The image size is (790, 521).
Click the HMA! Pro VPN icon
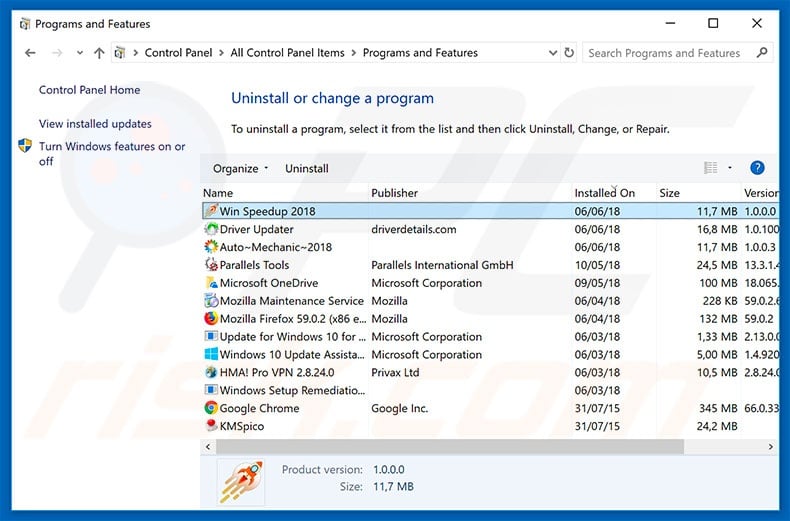tap(211, 372)
